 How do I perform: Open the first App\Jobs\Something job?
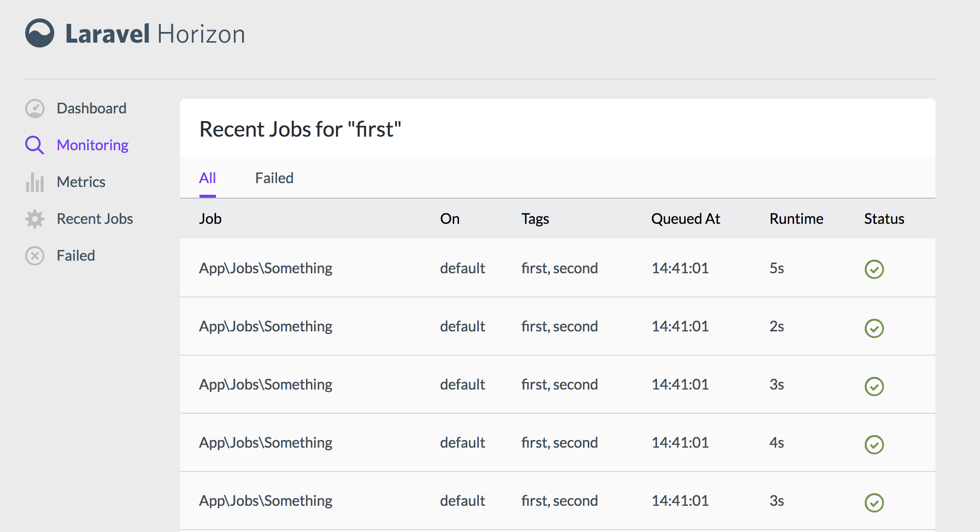265,268
